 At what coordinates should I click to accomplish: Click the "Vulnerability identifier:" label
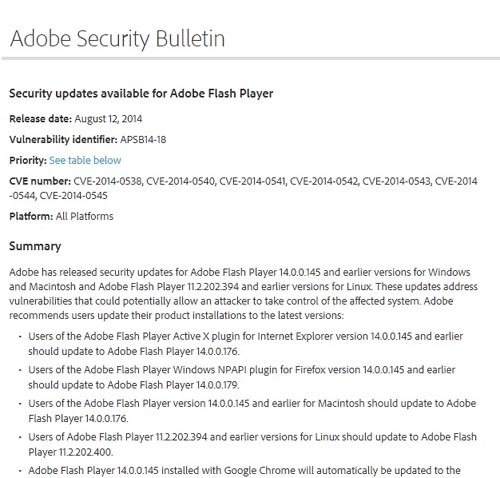click(x=63, y=139)
